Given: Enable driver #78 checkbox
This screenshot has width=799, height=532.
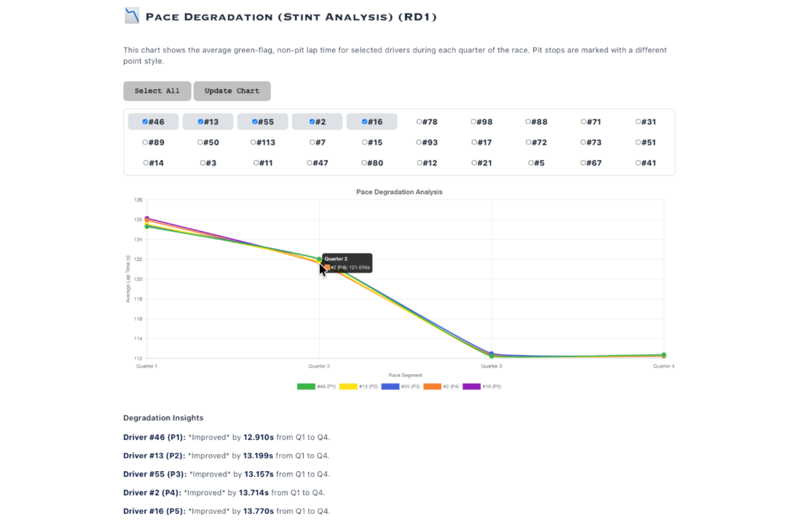Looking at the screenshot, I should tap(419, 121).
